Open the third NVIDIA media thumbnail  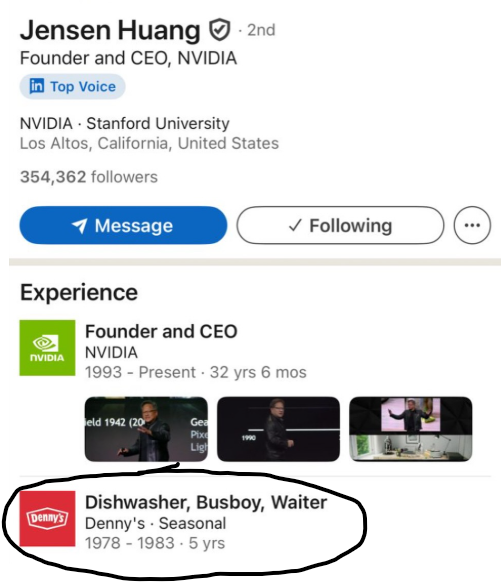(x=411, y=429)
